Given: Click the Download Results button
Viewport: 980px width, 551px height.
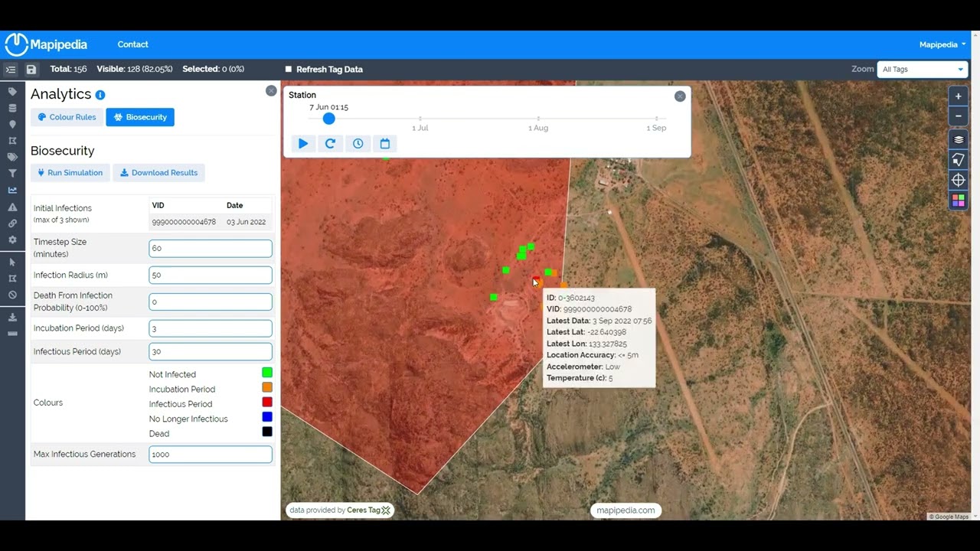Looking at the screenshot, I should (x=159, y=173).
